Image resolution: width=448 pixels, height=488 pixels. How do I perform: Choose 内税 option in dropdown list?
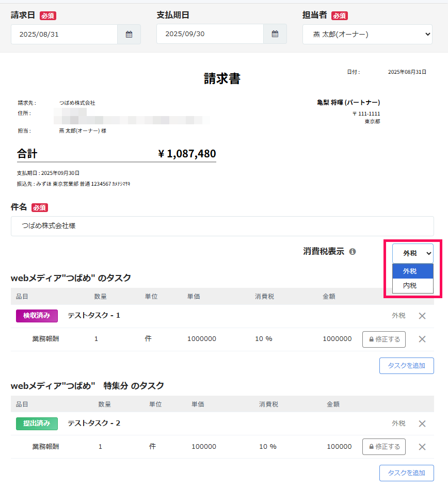pos(413,285)
